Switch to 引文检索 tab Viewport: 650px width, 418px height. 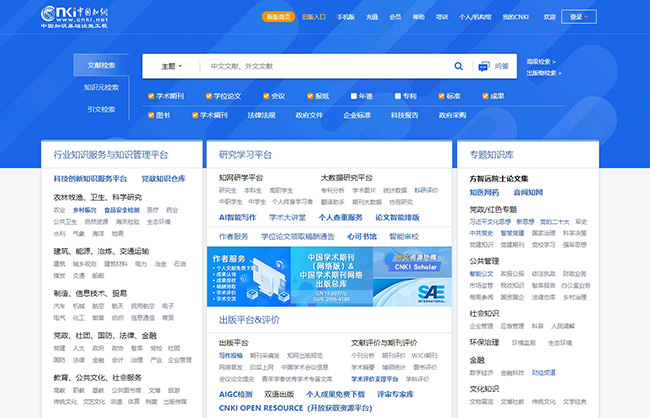[x=101, y=109]
